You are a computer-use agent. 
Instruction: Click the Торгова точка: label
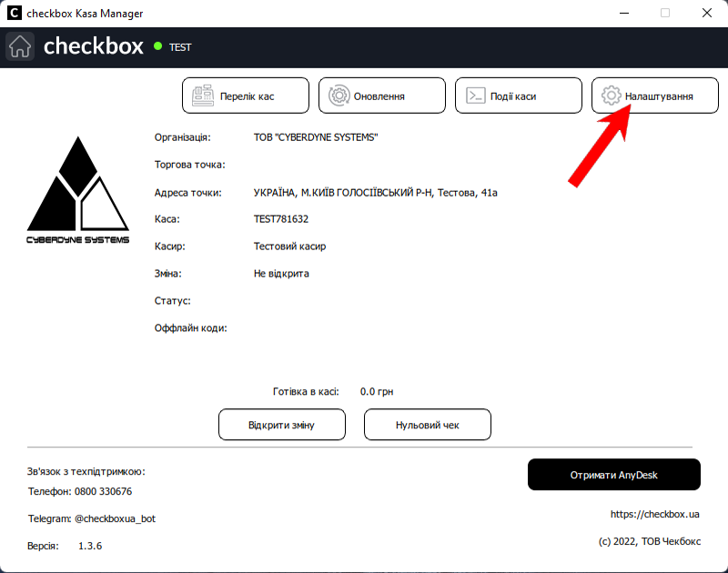(190, 165)
